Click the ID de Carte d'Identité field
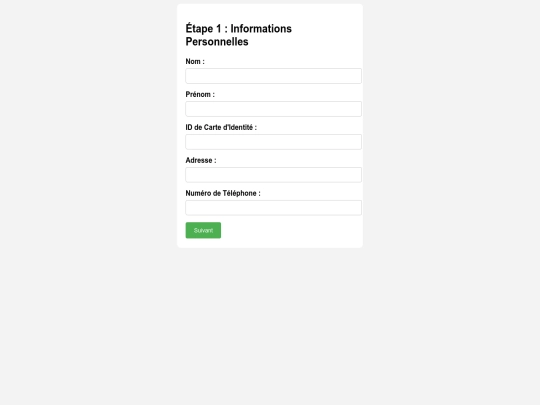The image size is (540, 405). (273, 142)
